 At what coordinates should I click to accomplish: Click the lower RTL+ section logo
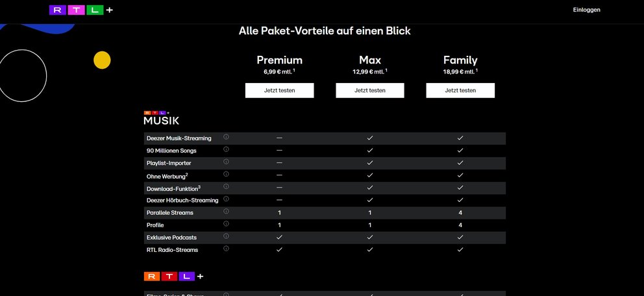[x=173, y=277]
